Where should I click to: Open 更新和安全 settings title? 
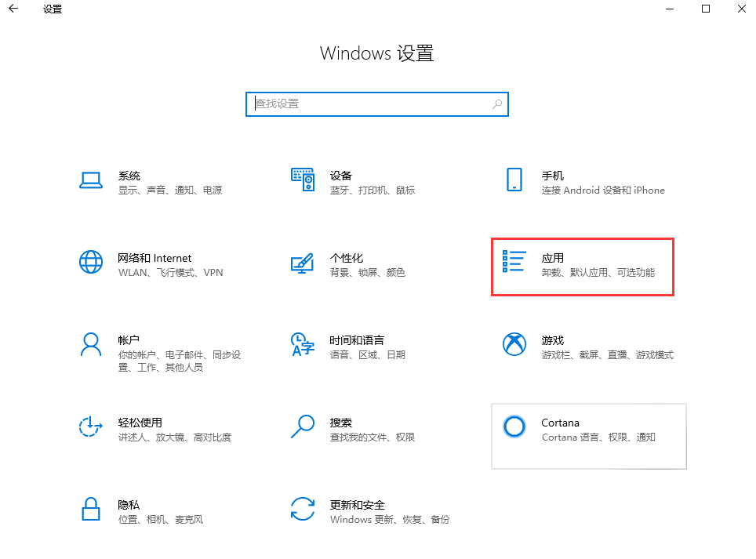click(358, 505)
